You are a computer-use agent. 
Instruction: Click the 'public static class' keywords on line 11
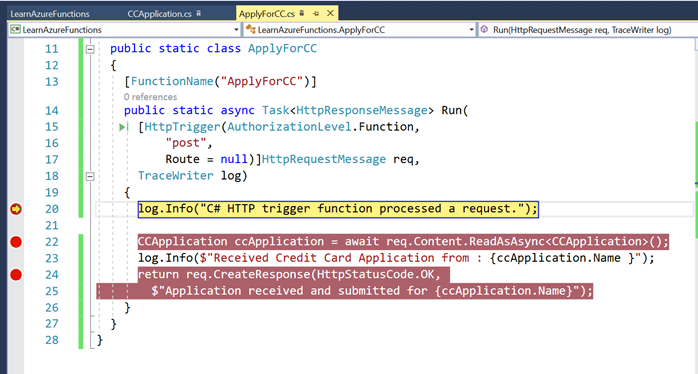175,49
